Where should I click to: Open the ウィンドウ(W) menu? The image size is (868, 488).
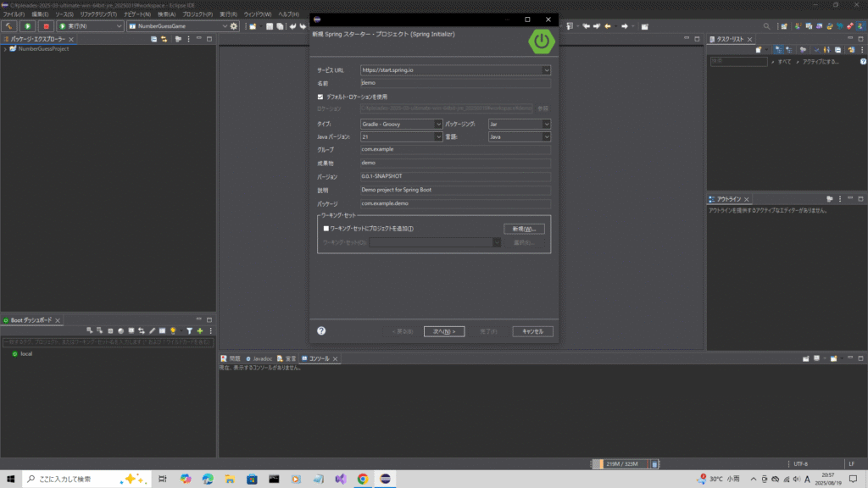258,14
